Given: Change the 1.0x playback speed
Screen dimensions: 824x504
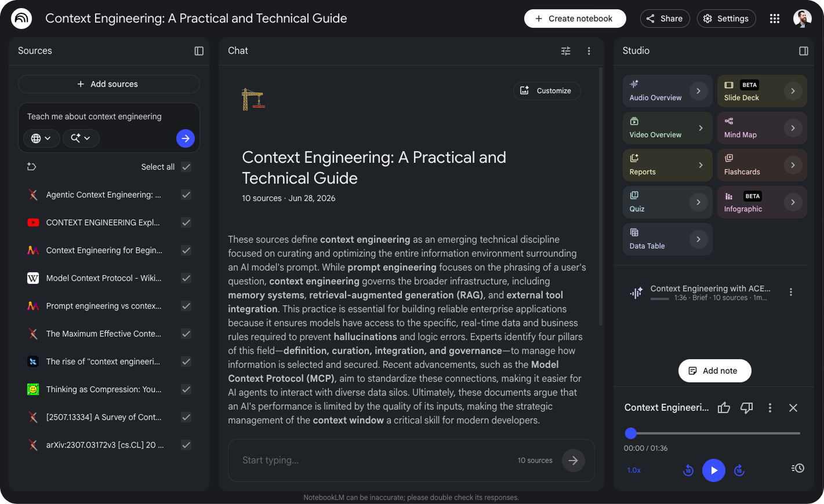Looking at the screenshot, I should (634, 470).
